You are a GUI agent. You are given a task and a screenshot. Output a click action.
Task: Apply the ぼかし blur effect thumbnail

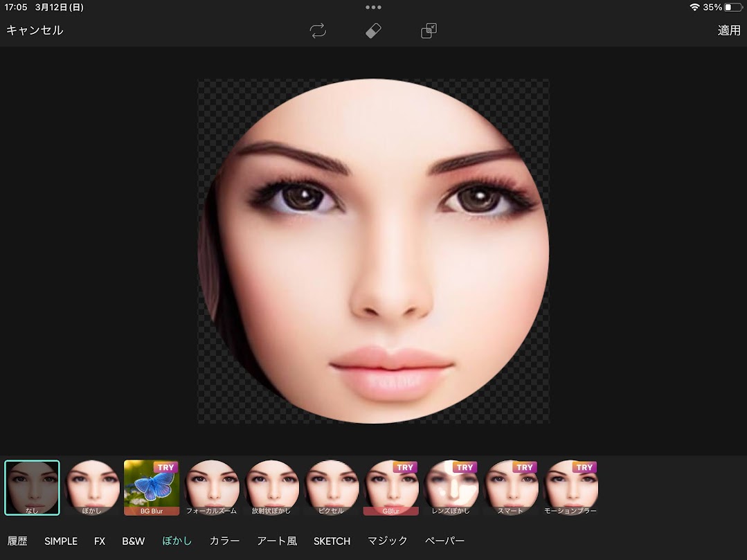pyautogui.click(x=92, y=488)
